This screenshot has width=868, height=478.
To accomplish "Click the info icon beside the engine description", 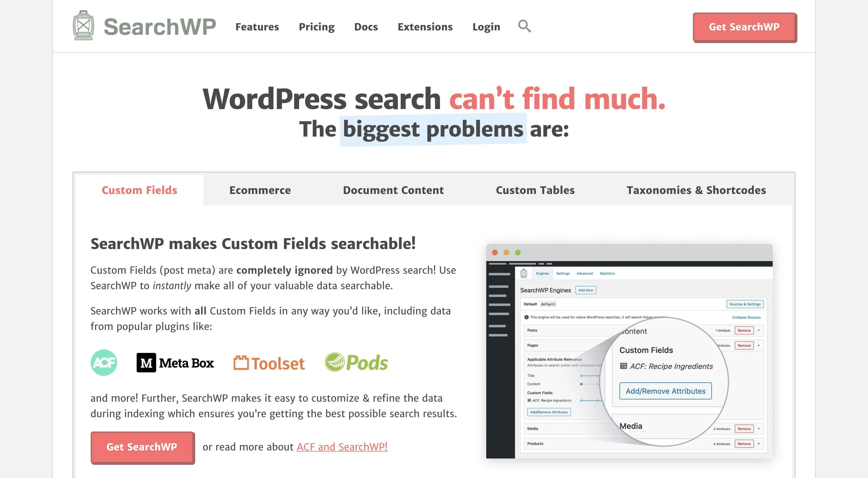I will [526, 317].
